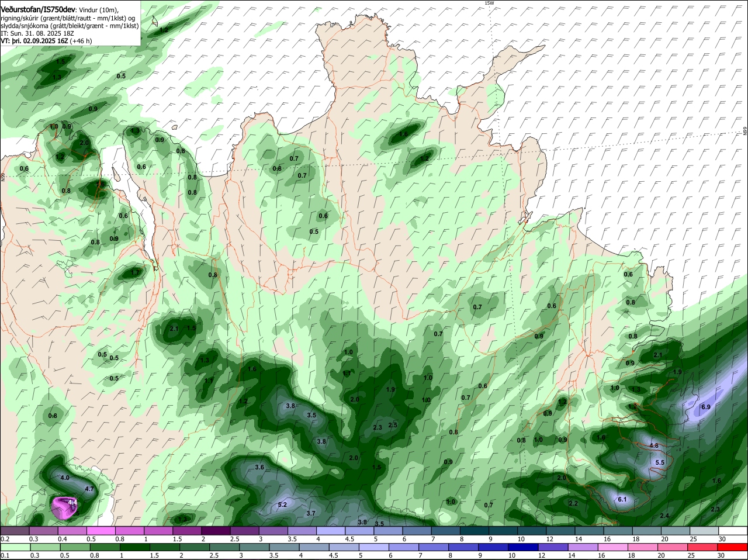Click the 0.4 label on the upper legend
Screen dimensions: 748x560
62,538
